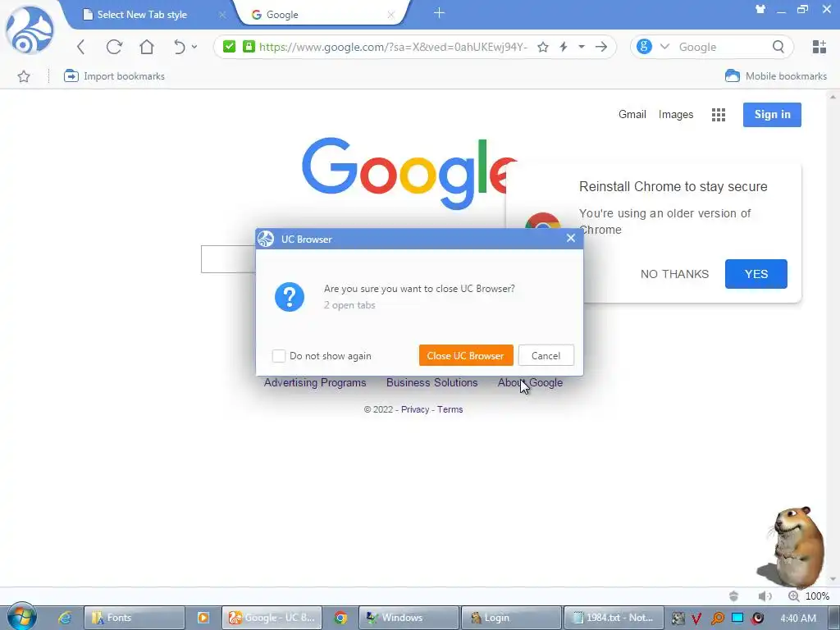Go back with the back arrow
This screenshot has height=630, width=840.
(81, 47)
